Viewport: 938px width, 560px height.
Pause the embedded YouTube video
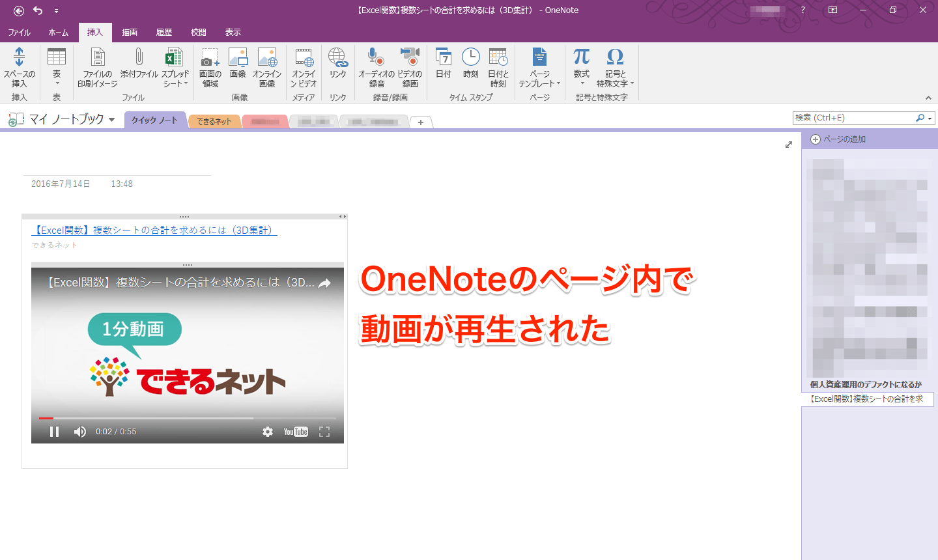55,432
